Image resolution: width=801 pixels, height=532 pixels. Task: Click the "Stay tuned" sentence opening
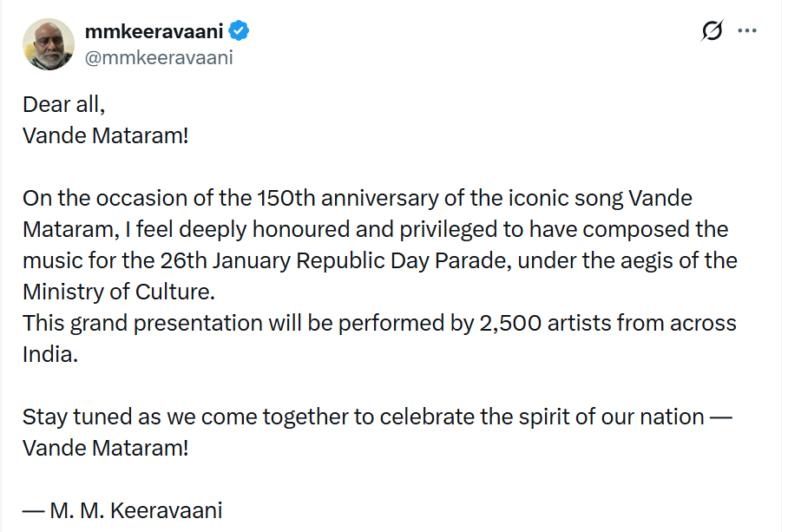(76, 417)
